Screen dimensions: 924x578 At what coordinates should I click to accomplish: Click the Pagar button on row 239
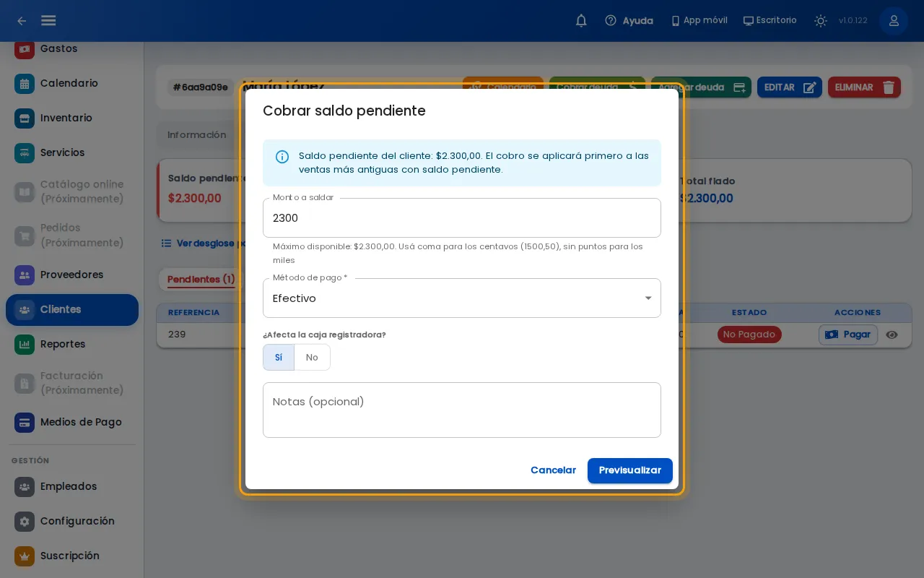[x=848, y=335]
